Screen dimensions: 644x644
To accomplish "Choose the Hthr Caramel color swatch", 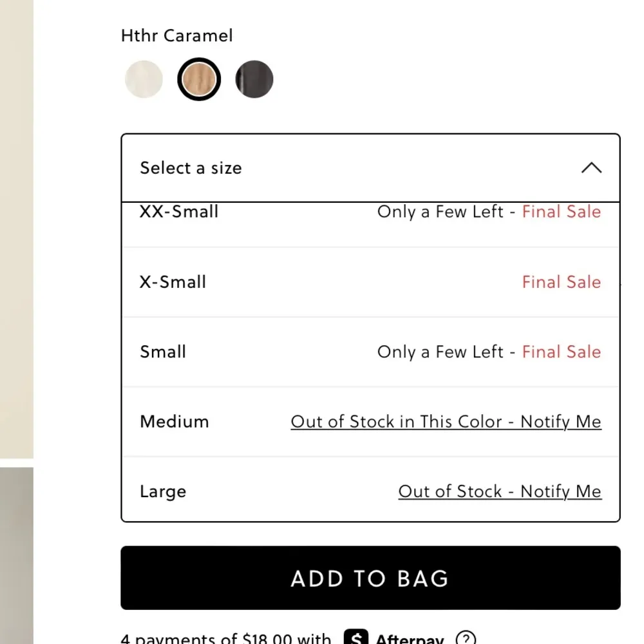I will tap(199, 80).
